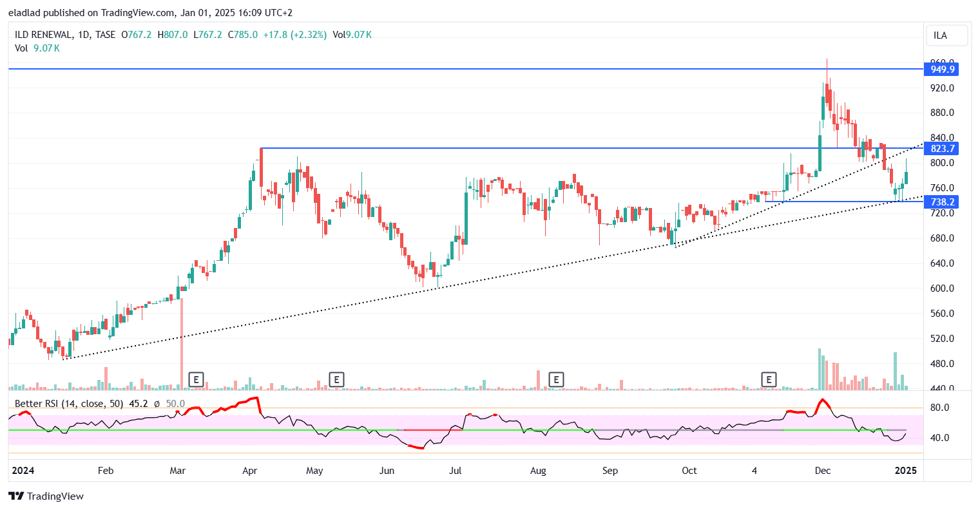Select the blue horizontal line at 738.2
This screenshot has height=510, width=980.
844,202
